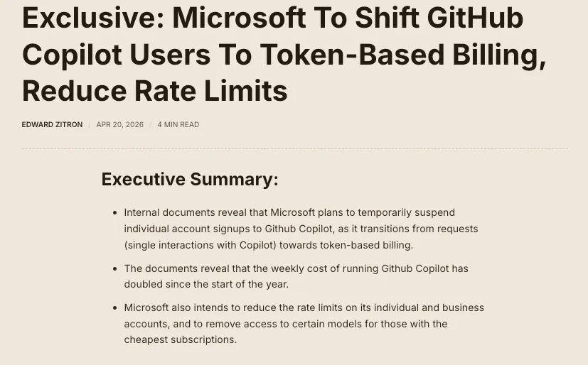Click the author name Edward Zitron
588x365 pixels.
[x=52, y=125]
